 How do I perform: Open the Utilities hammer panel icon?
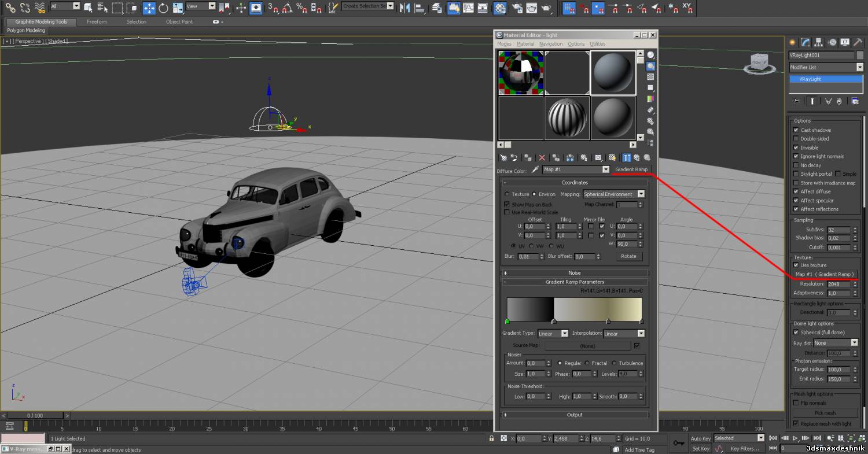[x=858, y=42]
